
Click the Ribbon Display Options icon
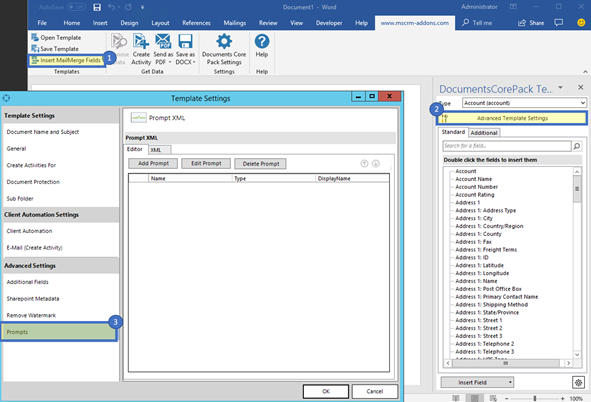pyautogui.click(x=513, y=7)
